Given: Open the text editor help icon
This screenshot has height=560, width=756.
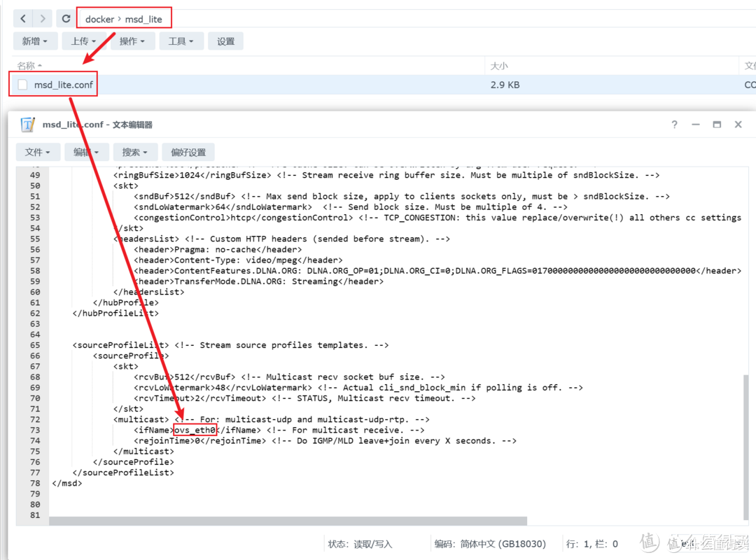Looking at the screenshot, I should pos(674,124).
